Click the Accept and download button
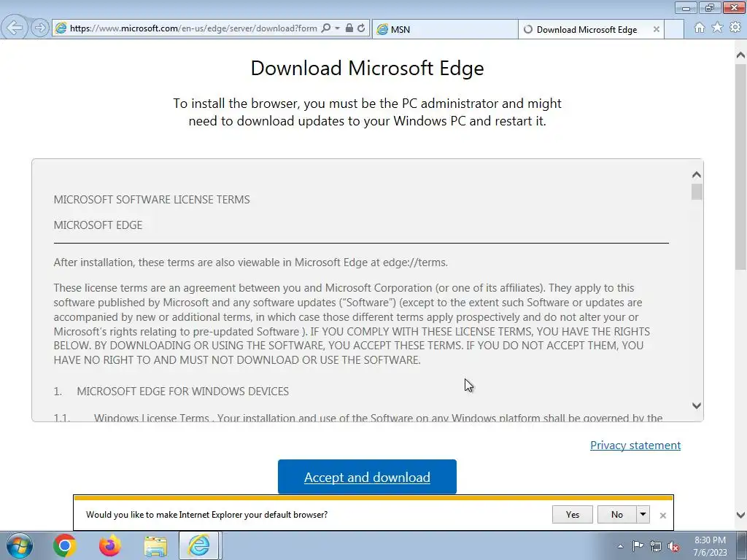Viewport: 747px width, 560px height. pyautogui.click(x=367, y=477)
